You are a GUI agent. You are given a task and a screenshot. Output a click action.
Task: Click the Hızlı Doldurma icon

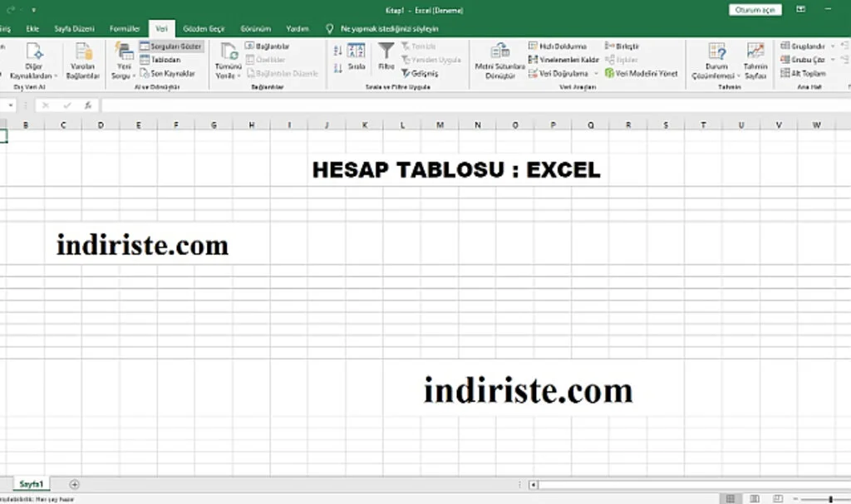click(533, 46)
